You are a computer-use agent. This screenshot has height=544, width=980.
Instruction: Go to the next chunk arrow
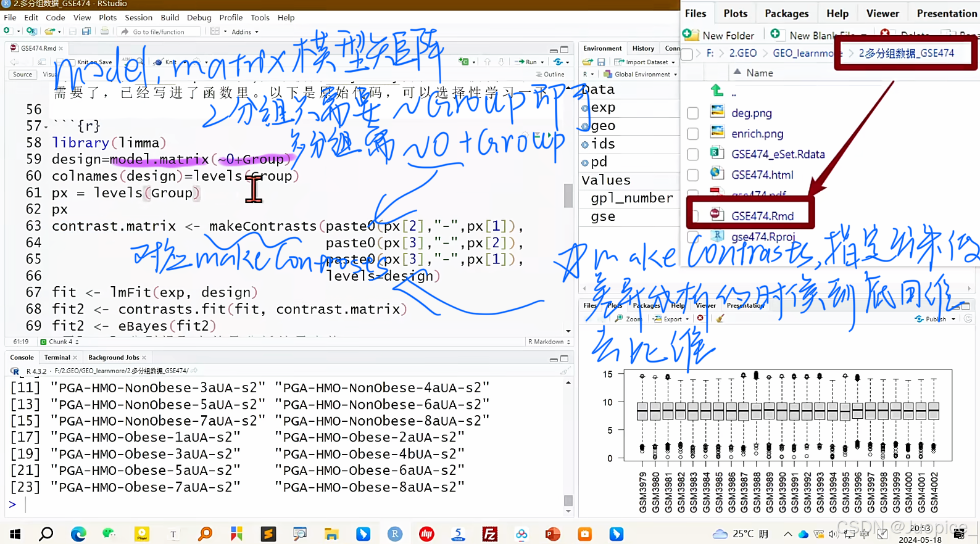coord(501,62)
